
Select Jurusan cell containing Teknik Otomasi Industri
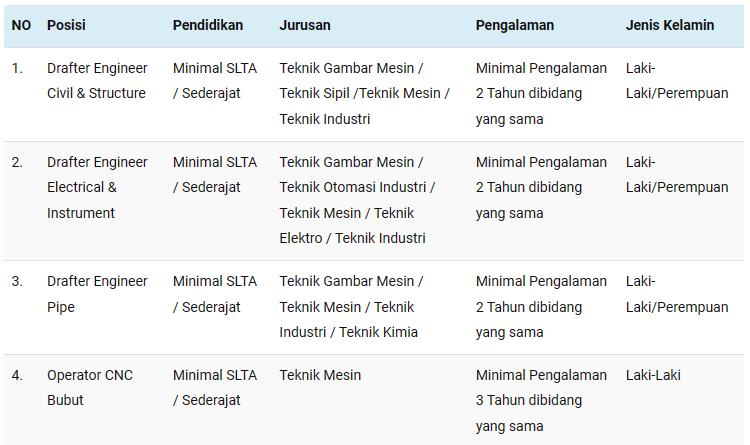357,200
